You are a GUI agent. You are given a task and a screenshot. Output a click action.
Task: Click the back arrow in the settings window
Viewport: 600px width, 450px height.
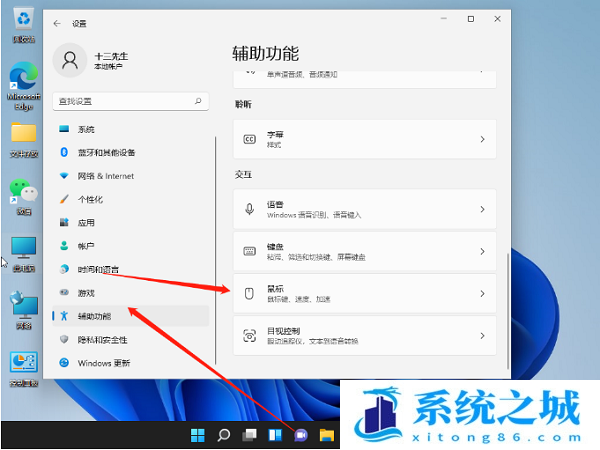coord(55,20)
